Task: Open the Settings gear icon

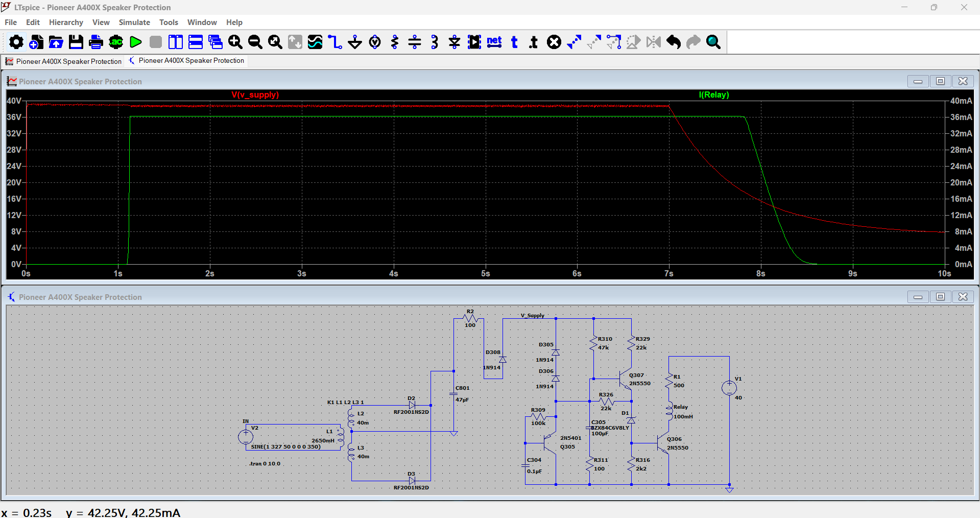Action: tap(16, 42)
